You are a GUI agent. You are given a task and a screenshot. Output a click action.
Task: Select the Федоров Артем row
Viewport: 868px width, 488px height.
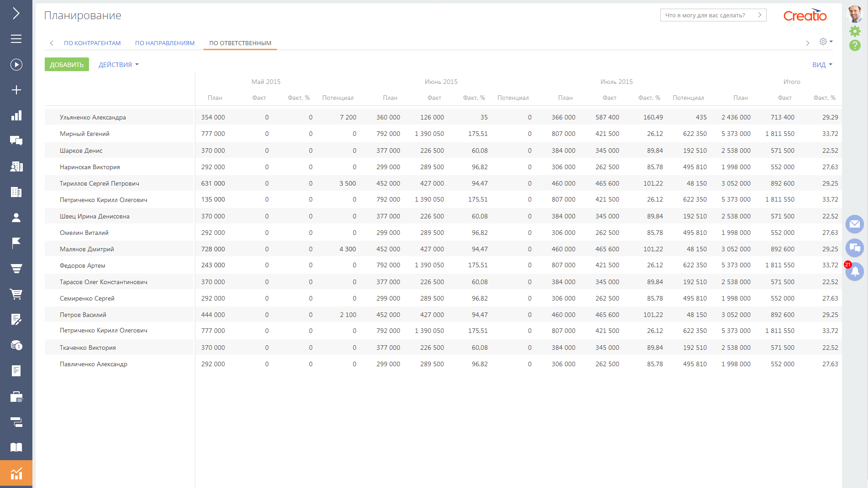click(x=443, y=265)
